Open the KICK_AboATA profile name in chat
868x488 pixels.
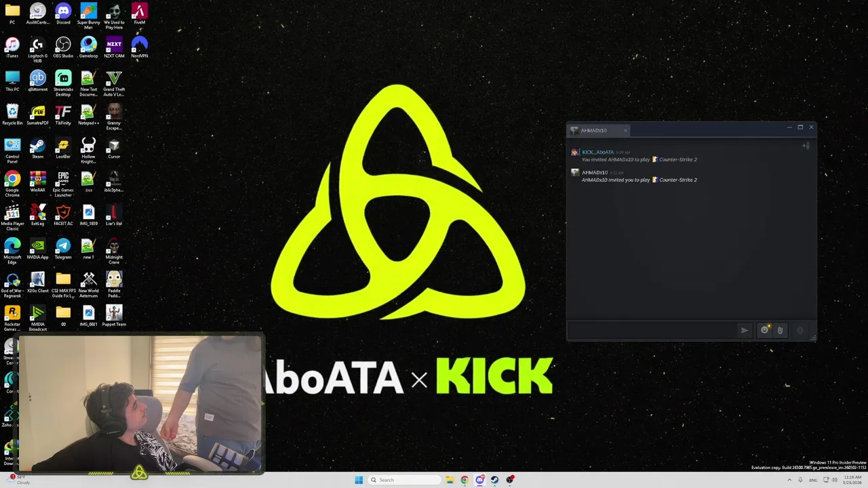click(597, 152)
